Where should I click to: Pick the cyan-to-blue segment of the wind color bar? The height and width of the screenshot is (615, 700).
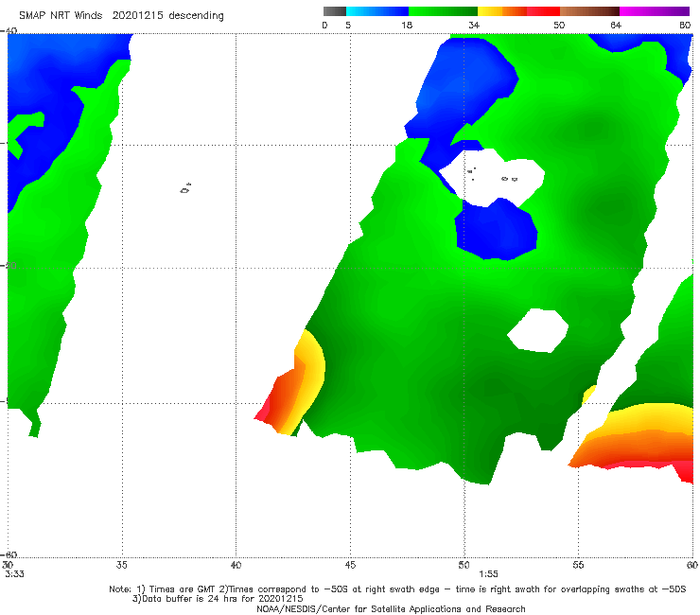tap(377, 11)
